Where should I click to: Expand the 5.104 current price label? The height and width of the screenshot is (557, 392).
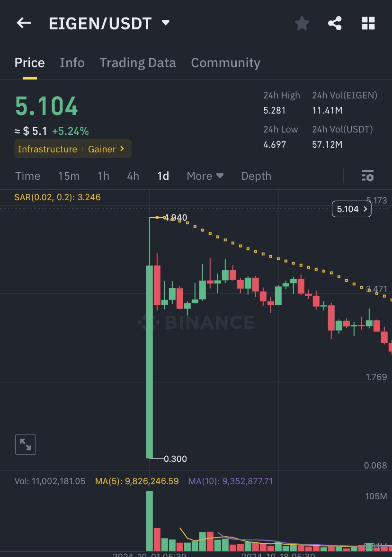coord(351,209)
